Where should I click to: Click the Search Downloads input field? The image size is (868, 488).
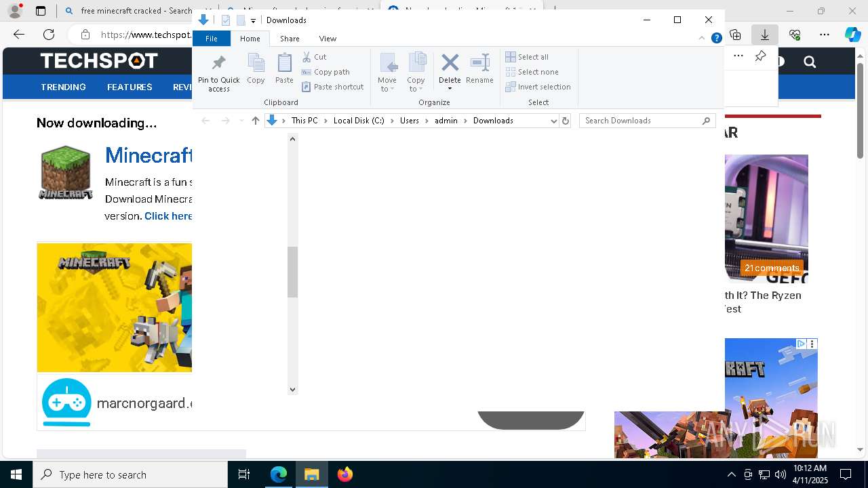tap(641, 121)
